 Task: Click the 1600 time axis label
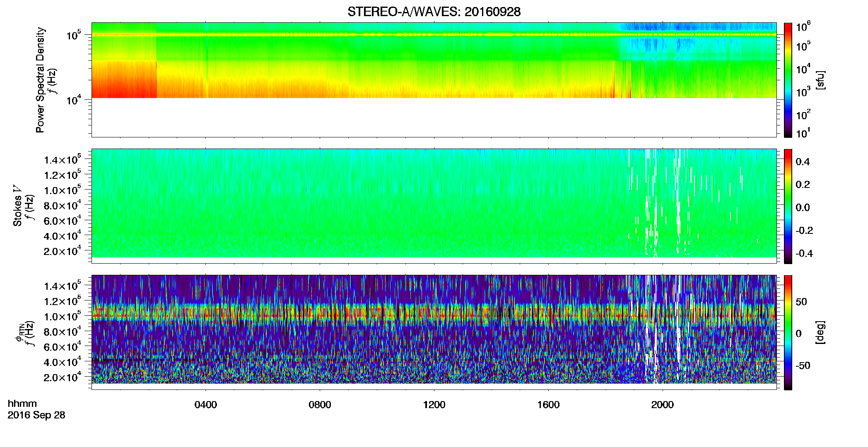click(548, 405)
